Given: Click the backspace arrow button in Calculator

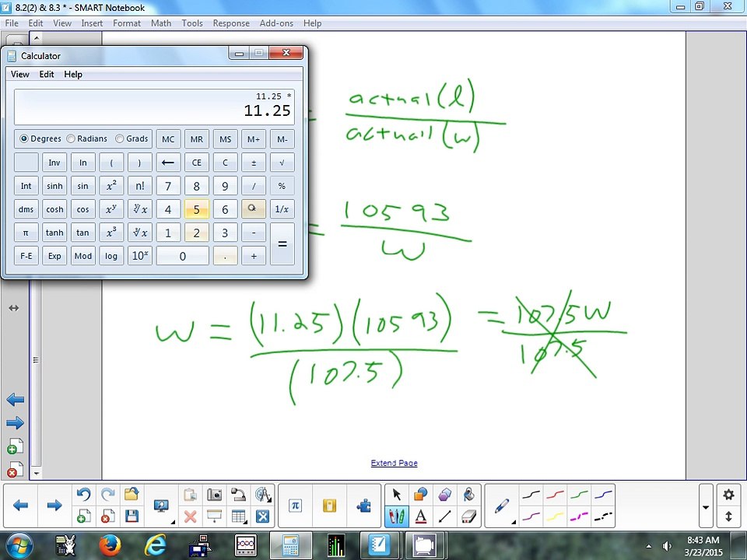Looking at the screenshot, I should (168, 163).
